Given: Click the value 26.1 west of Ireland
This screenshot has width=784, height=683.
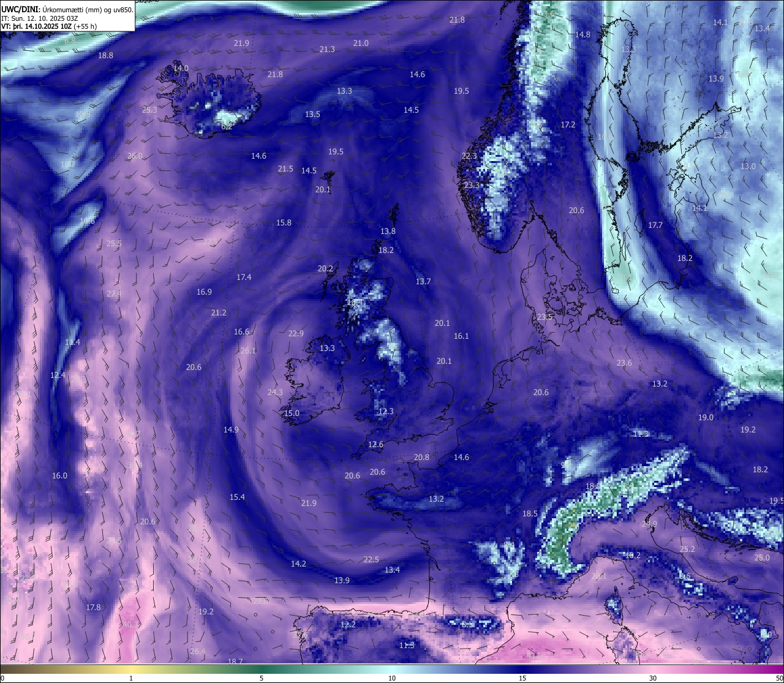Looking at the screenshot, I should tap(248, 350).
